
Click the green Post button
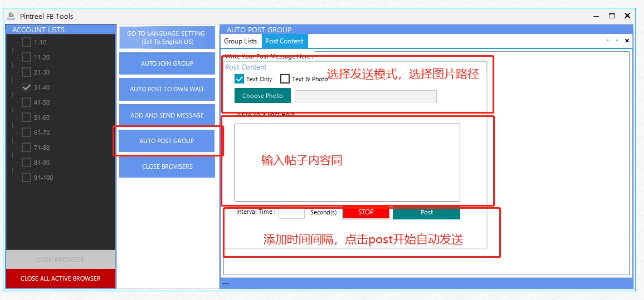click(426, 212)
